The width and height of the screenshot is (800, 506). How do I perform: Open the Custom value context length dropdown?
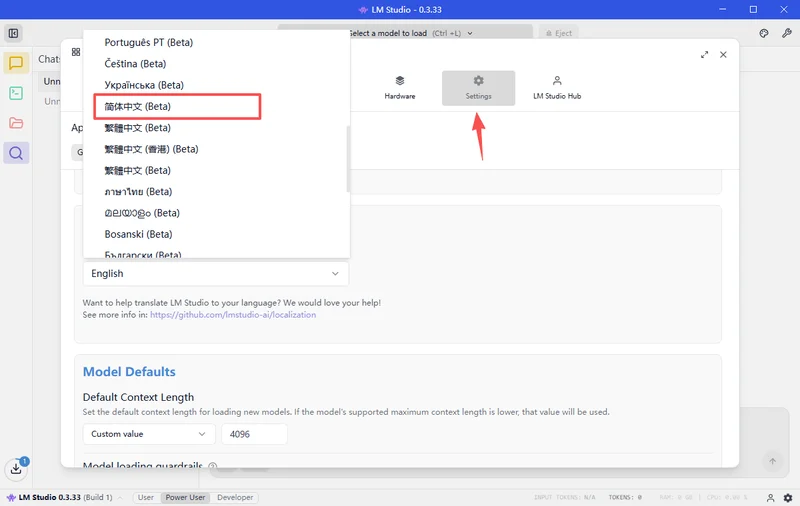(149, 434)
